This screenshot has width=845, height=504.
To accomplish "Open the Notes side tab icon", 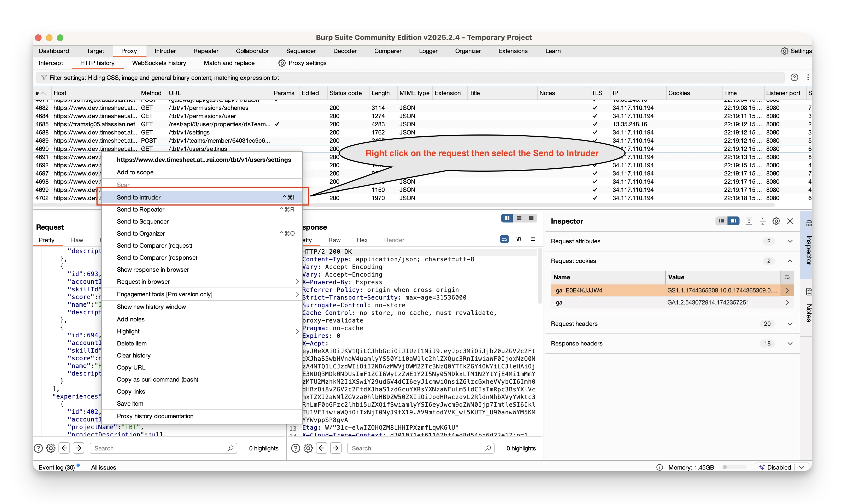I will [x=809, y=292].
